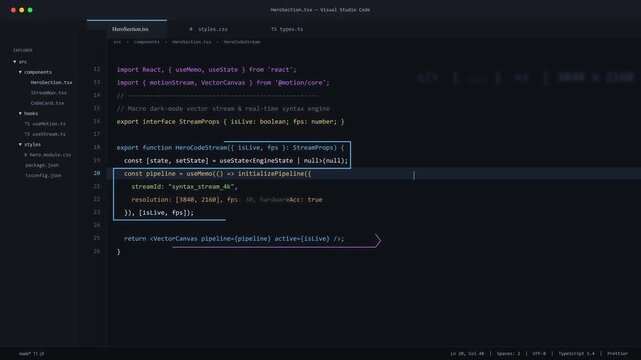Viewport: 641px width, 360px height.
Task: Click 'VectorCanvas' tag on line 25
Action: point(175,239)
